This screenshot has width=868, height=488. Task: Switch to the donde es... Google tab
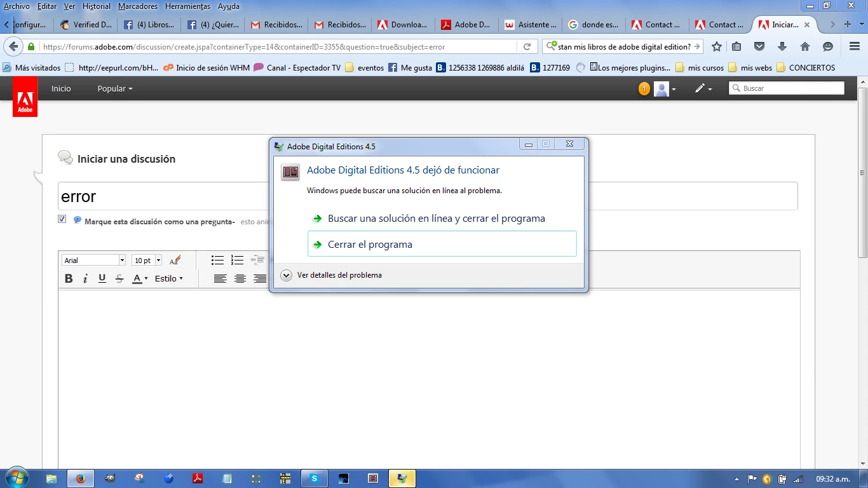(x=594, y=25)
